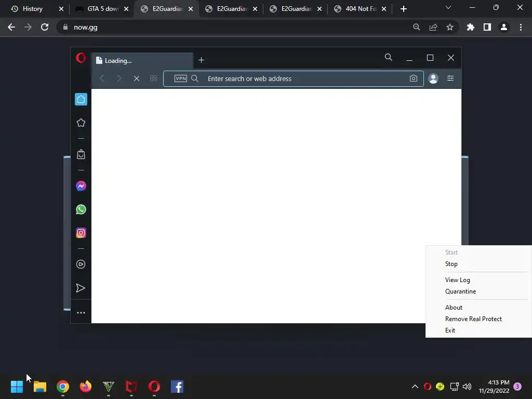Viewport: 532px width, 399px height.
Task: Toggle the VPN badge in Opera address bar
Action: click(x=180, y=78)
